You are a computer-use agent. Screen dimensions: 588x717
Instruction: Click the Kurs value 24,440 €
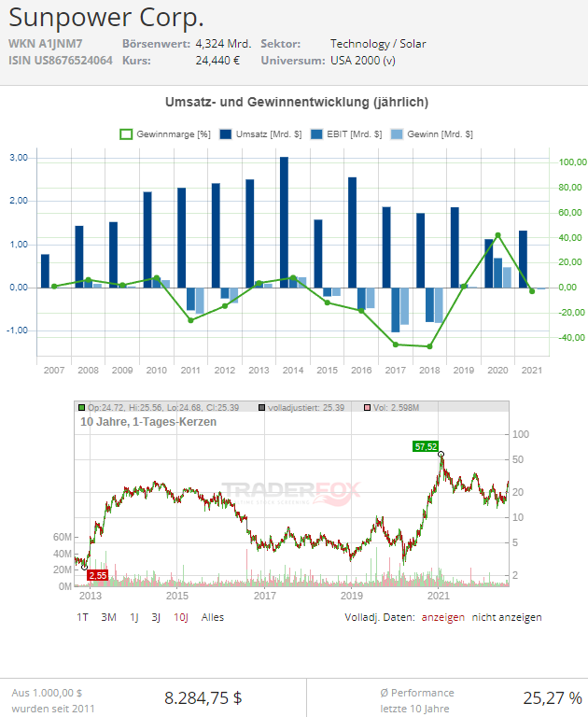tap(217, 61)
